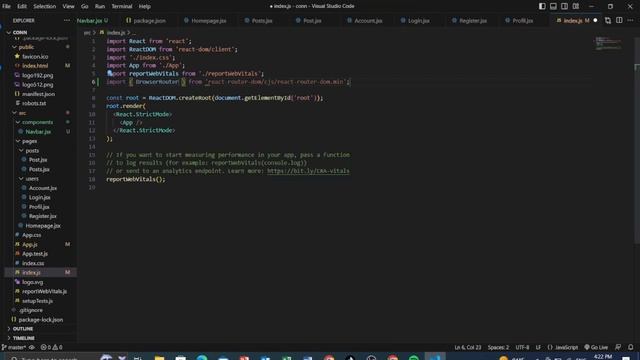This screenshot has height=360, width=640.
Task: Open Navbar.jsx in explorer tree
Action: coord(38,131)
